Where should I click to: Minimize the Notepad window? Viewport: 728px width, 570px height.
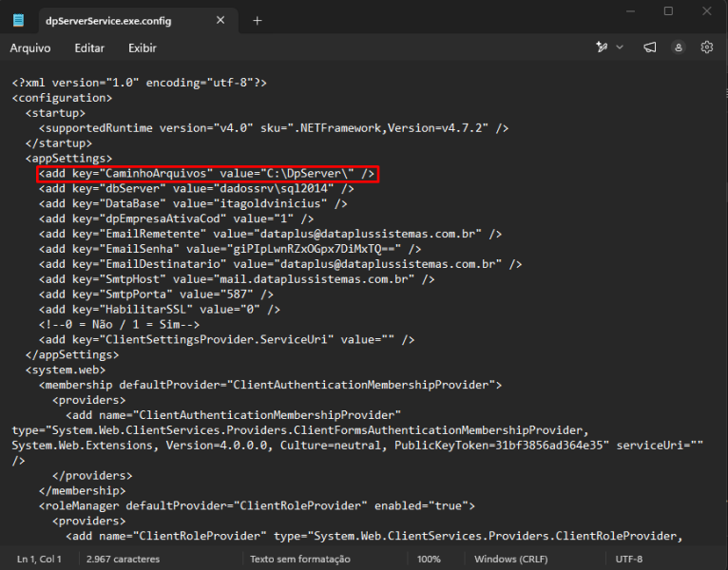(x=630, y=11)
